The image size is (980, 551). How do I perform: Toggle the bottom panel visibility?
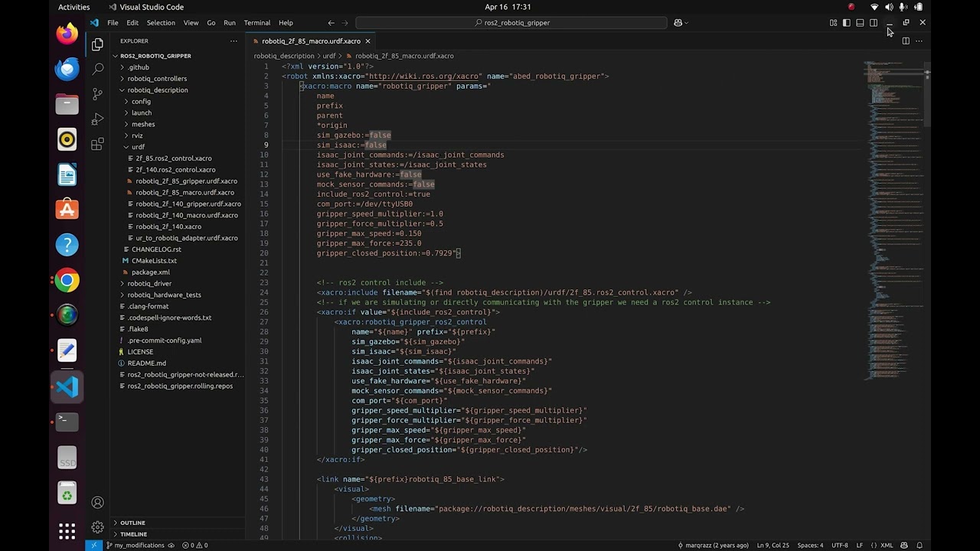tap(860, 23)
